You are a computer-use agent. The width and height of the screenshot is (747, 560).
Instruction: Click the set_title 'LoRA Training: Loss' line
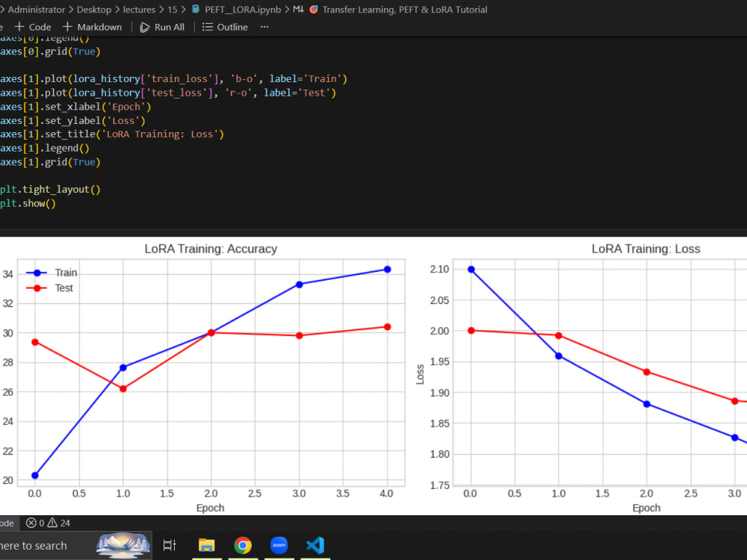(x=112, y=134)
